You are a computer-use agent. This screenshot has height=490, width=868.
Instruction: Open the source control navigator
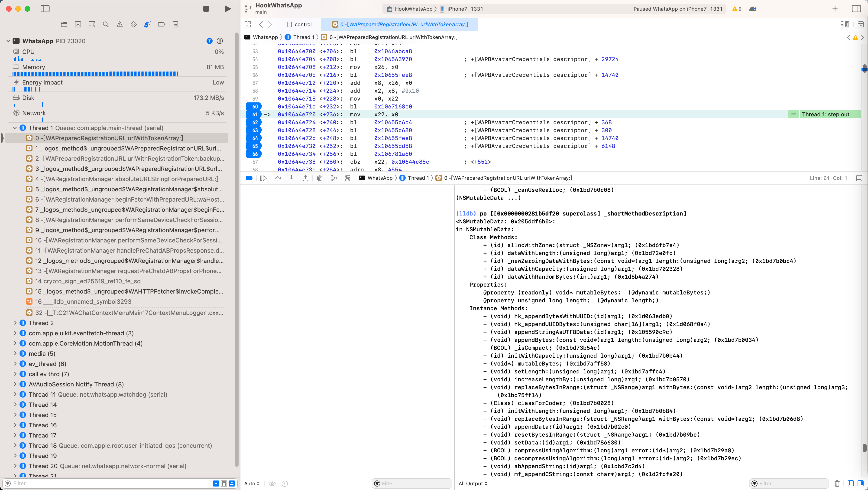click(78, 24)
